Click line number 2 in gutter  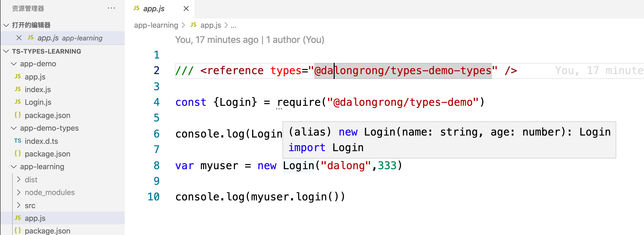[157, 71]
